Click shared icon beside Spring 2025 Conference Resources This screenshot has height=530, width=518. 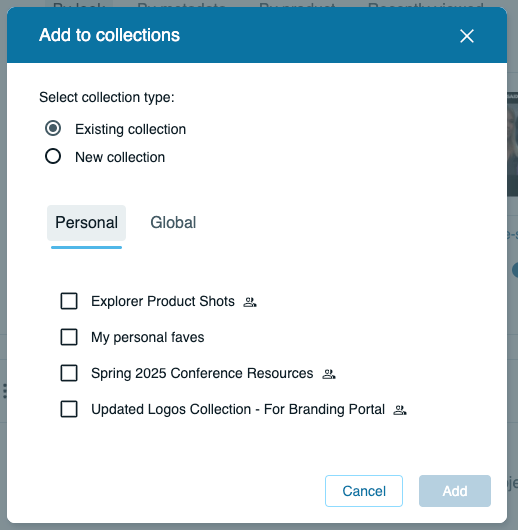329,374
